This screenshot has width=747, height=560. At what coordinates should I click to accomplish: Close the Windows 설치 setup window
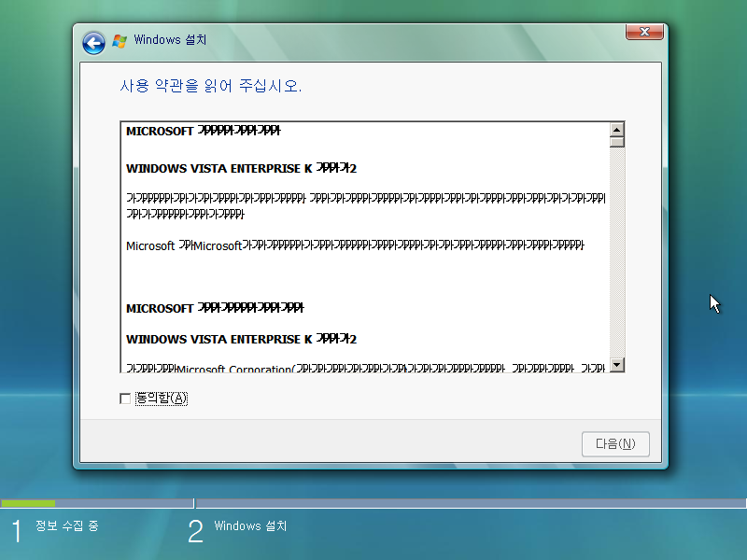pyautogui.click(x=644, y=32)
